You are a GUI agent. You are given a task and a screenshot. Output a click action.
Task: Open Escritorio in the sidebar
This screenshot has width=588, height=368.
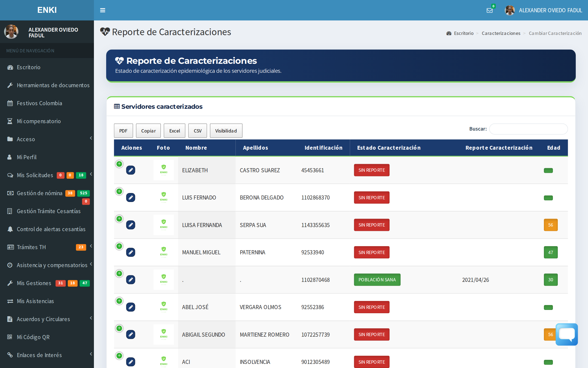(47, 67)
